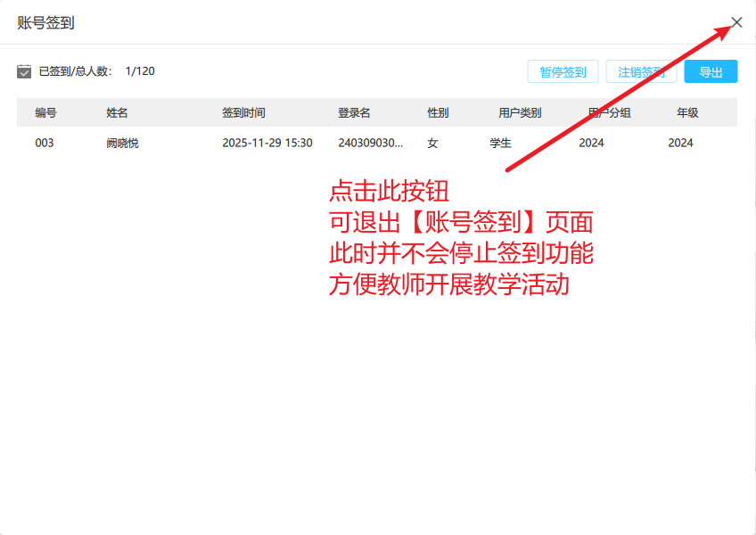The image size is (756, 535).
Task: Click the 账号签到 dialog title
Action: click(x=46, y=23)
